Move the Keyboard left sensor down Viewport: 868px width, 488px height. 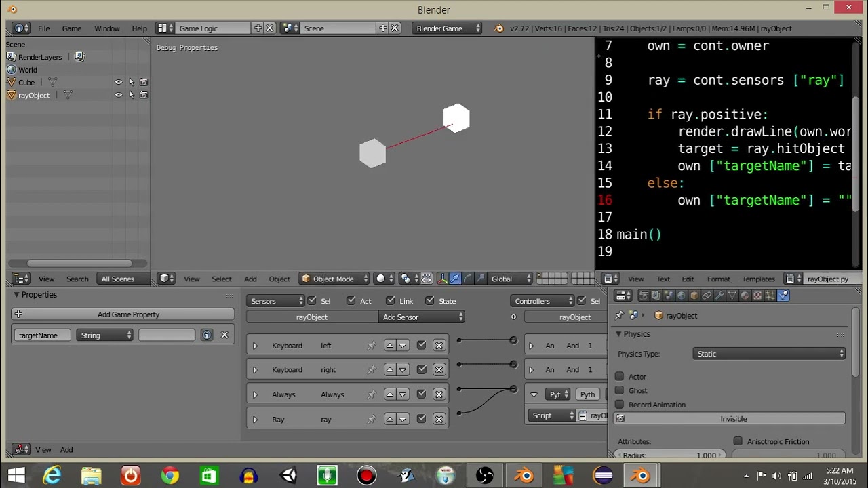[403, 346]
